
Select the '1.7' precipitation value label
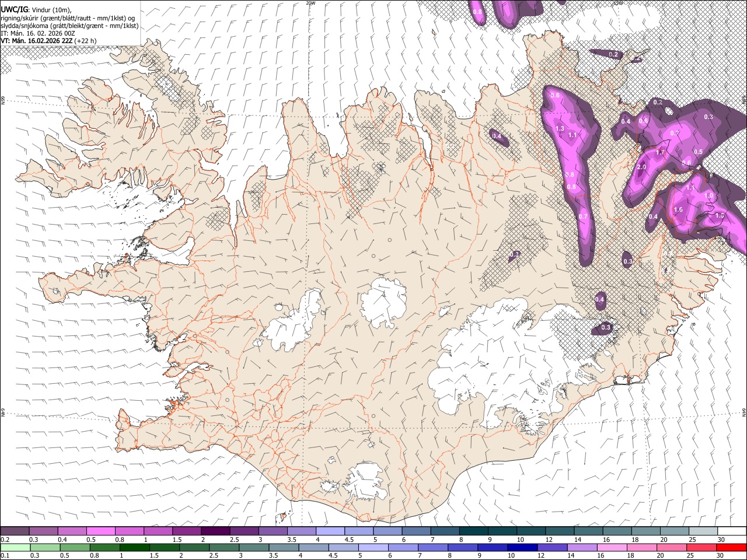click(x=660, y=153)
